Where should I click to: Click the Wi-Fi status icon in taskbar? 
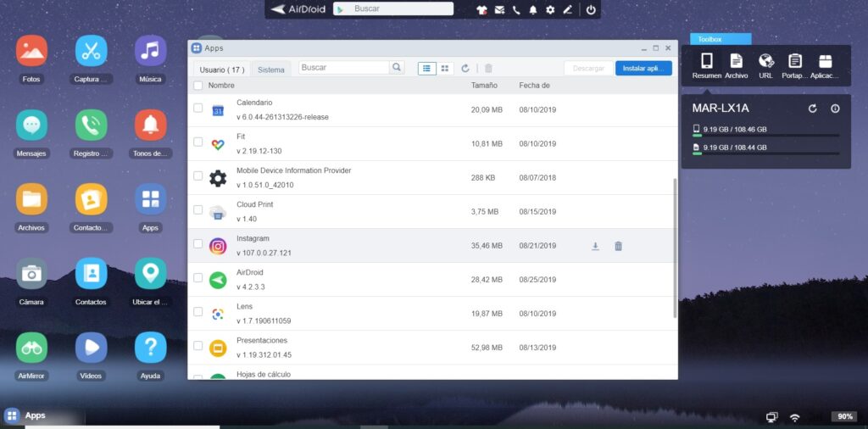click(x=795, y=417)
